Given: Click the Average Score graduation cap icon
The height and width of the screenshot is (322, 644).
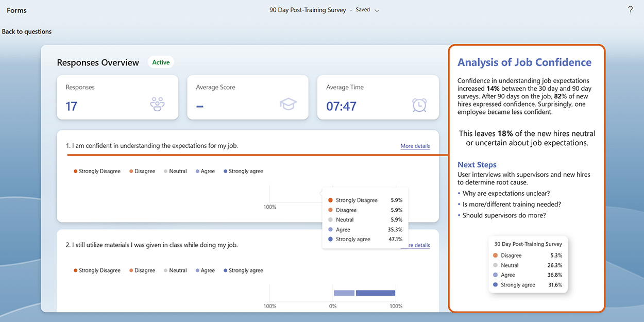Looking at the screenshot, I should click(289, 104).
